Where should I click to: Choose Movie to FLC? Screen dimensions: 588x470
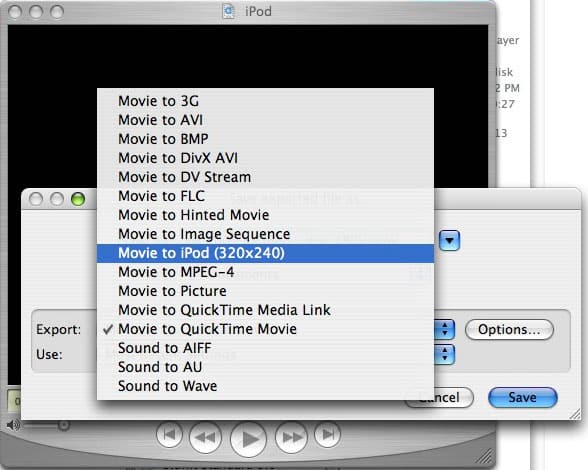coord(265,196)
